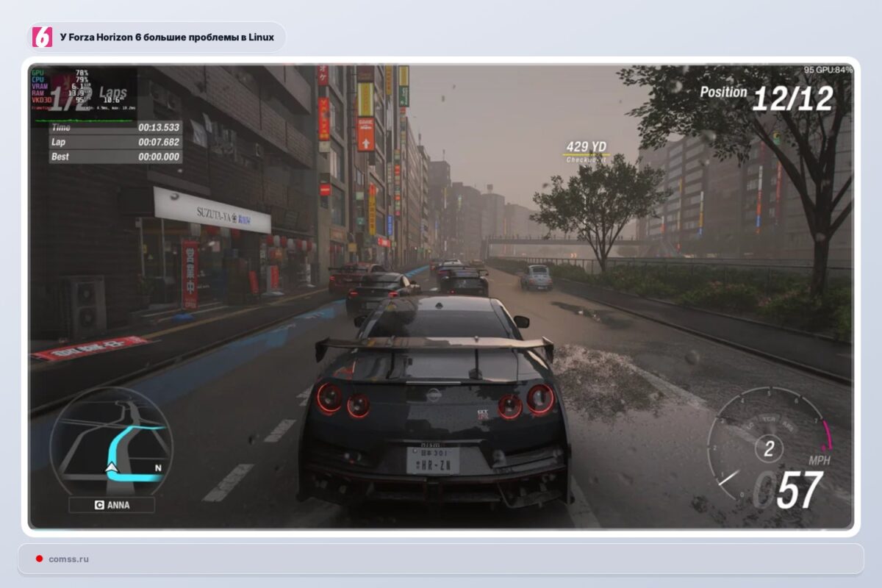The image size is (882, 588).
Task: Click the "C" key icon beside ANNA
Action: pos(98,505)
